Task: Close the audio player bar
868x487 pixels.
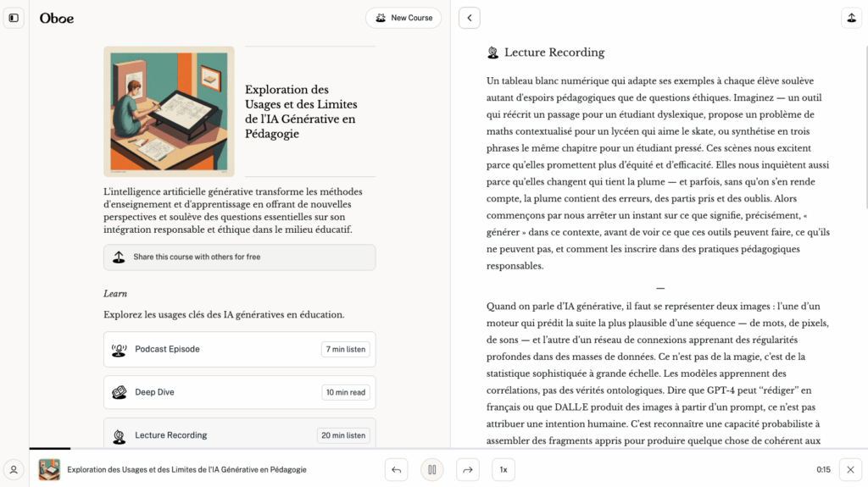Action: 851,469
